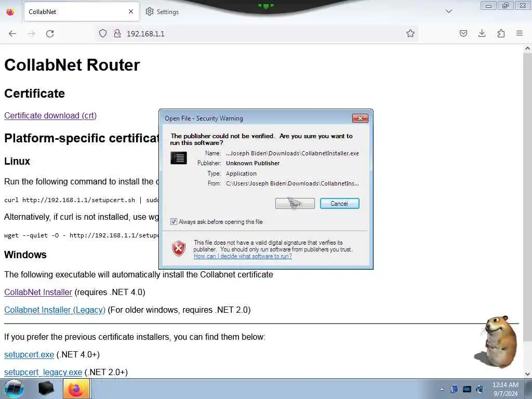Image resolution: width=532 pixels, height=399 pixels.
Task: Click Unknown Publisher text in dialog
Action: 253,163
